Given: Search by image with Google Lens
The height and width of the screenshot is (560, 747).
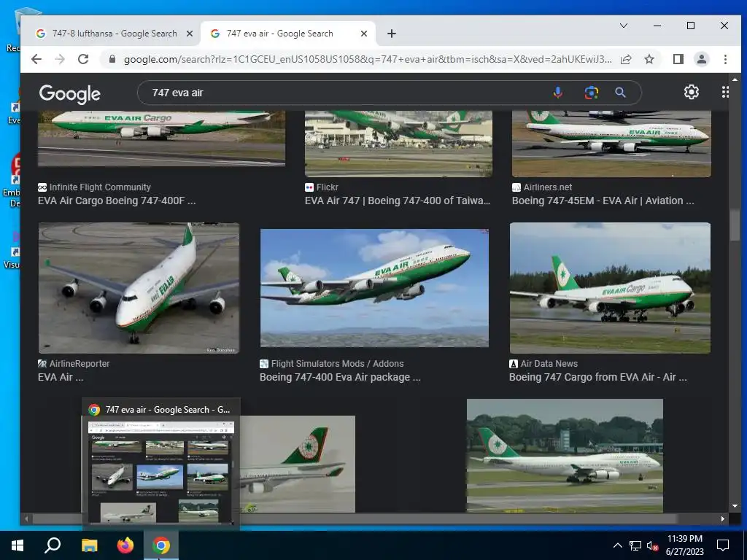Looking at the screenshot, I should [x=591, y=93].
